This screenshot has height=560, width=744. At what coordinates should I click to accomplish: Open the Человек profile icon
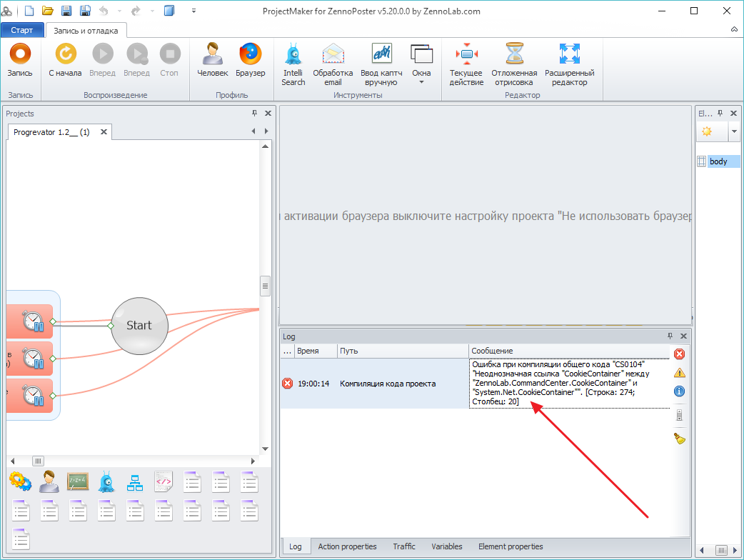212,54
